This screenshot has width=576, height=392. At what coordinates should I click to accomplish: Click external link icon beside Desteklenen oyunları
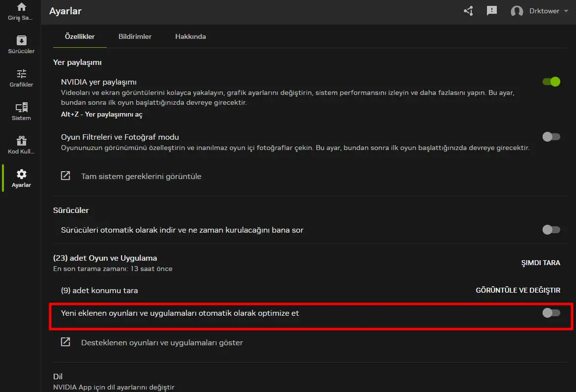pyautogui.click(x=65, y=342)
